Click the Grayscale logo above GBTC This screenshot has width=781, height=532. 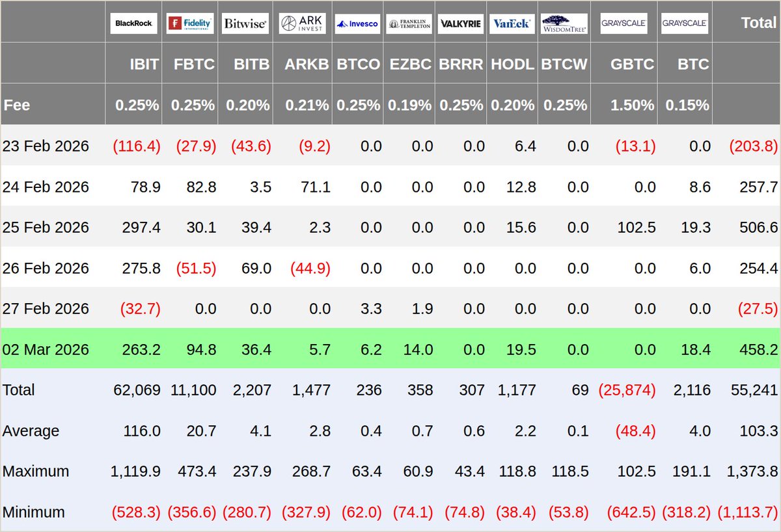[x=623, y=23]
